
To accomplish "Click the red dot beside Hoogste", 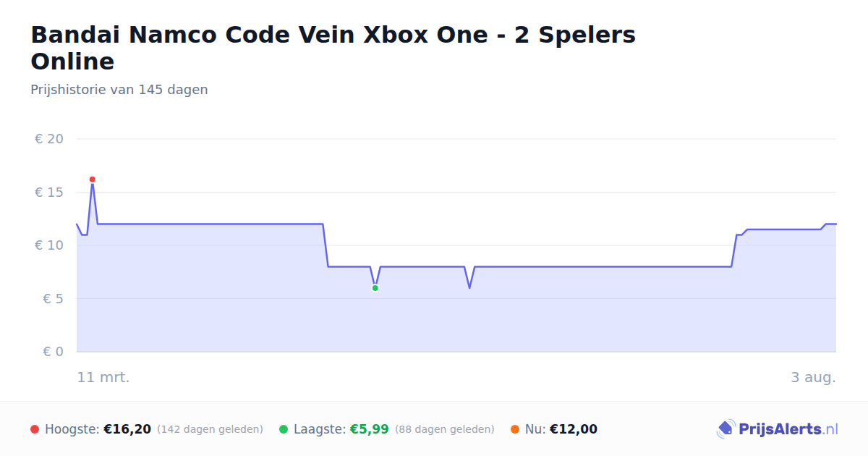I will point(35,429).
